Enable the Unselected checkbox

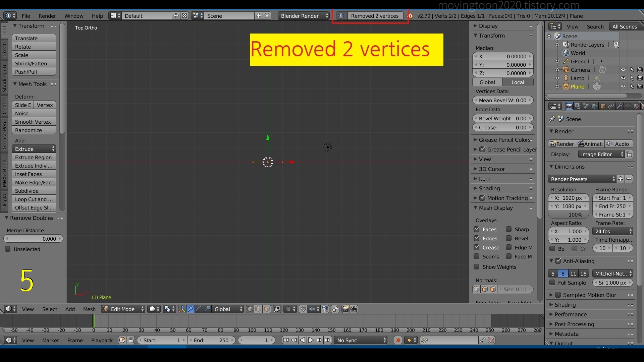pyautogui.click(x=7, y=249)
